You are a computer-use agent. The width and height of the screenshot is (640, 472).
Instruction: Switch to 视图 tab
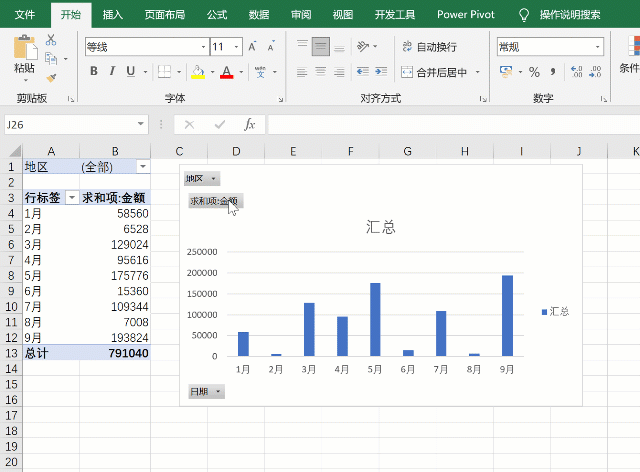[x=342, y=15]
